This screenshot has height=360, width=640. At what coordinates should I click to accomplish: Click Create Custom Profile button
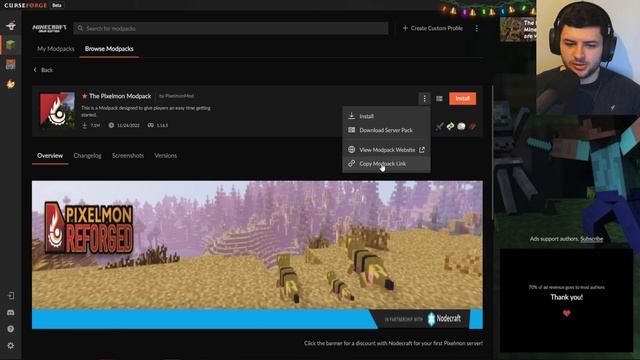(x=433, y=28)
